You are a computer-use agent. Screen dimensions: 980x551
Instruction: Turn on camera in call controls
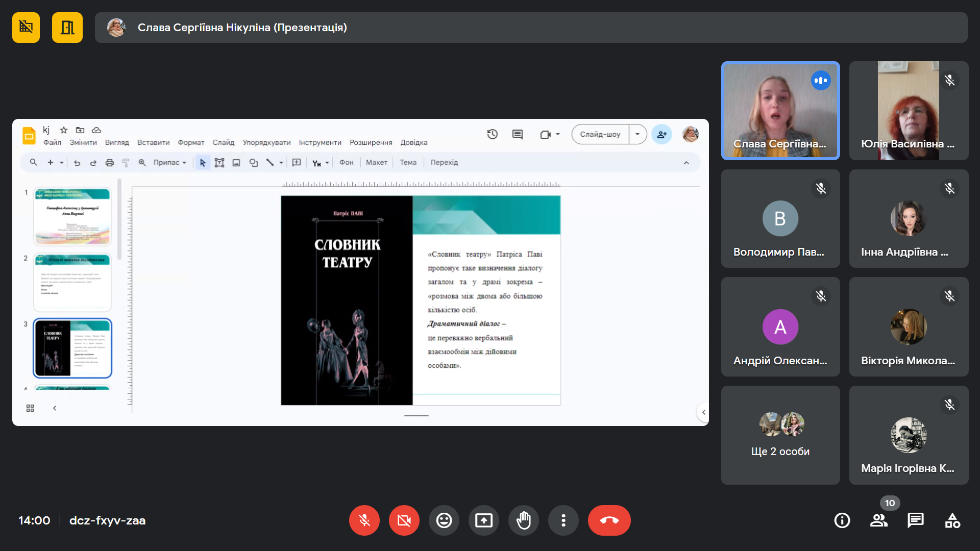pyautogui.click(x=404, y=520)
